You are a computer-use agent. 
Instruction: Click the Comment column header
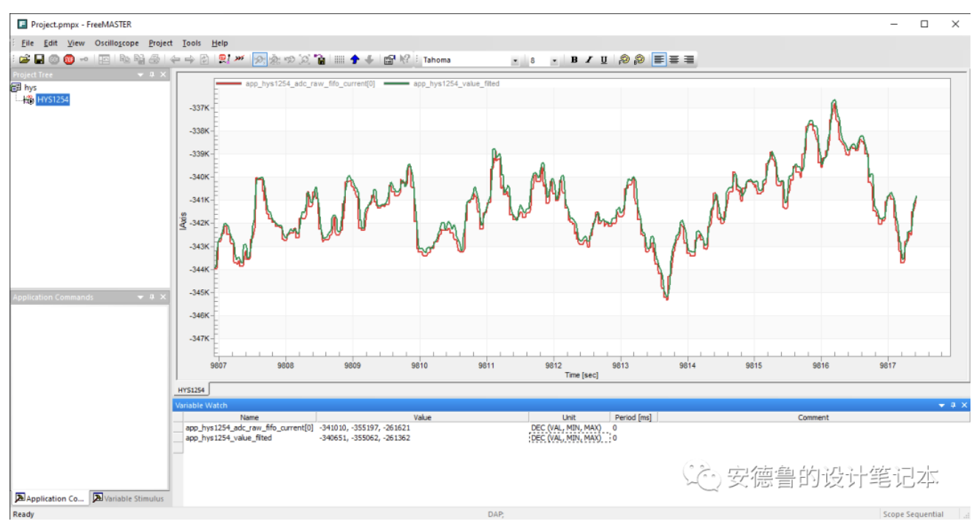[813, 417]
